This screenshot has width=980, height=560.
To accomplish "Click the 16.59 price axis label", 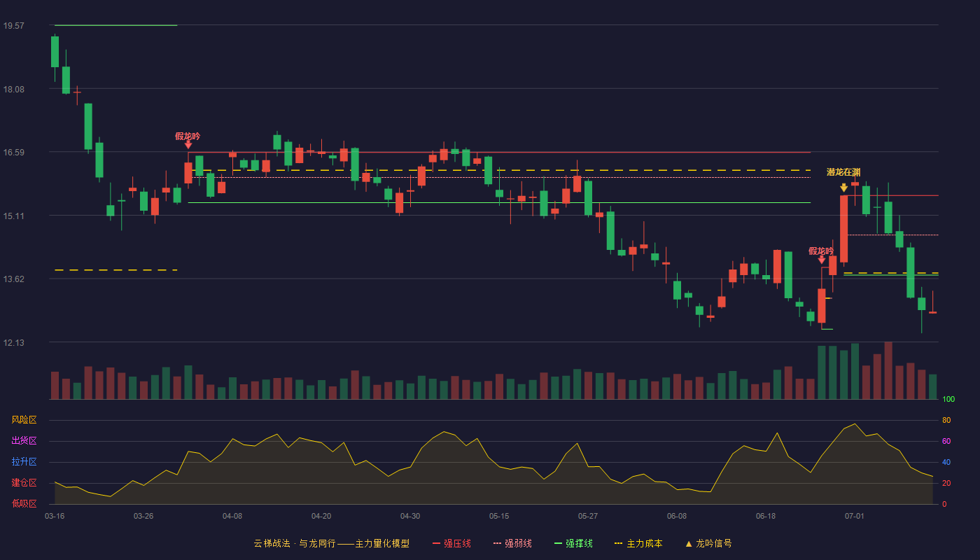I will pyautogui.click(x=13, y=153).
